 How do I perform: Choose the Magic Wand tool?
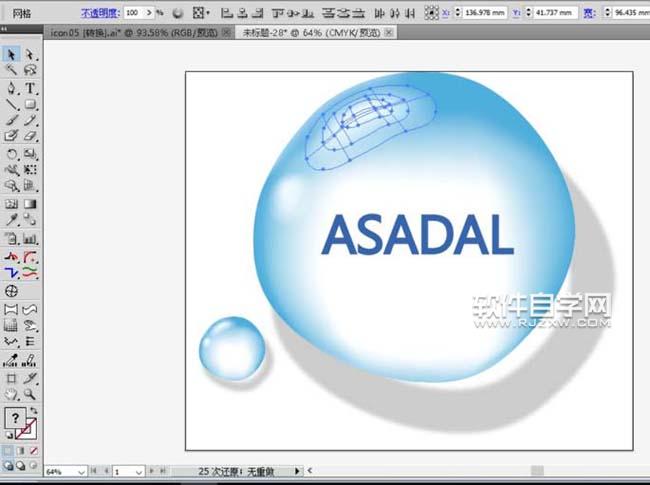(x=11, y=70)
